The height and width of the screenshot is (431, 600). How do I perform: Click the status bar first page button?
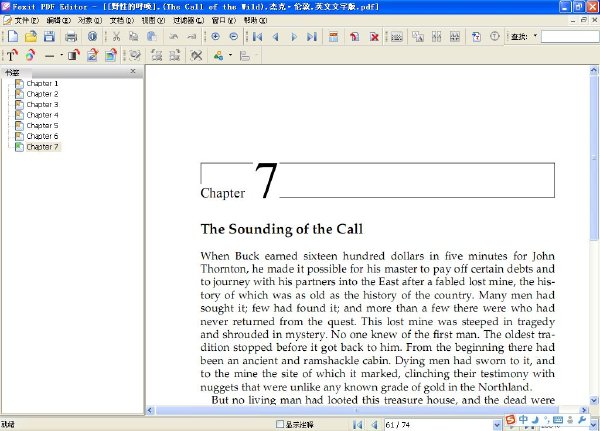(358, 424)
